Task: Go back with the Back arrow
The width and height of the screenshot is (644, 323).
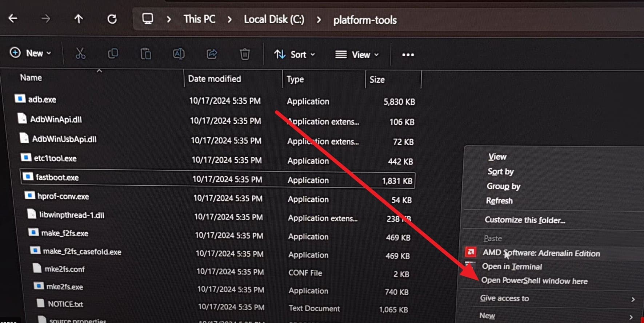Action: [13, 18]
